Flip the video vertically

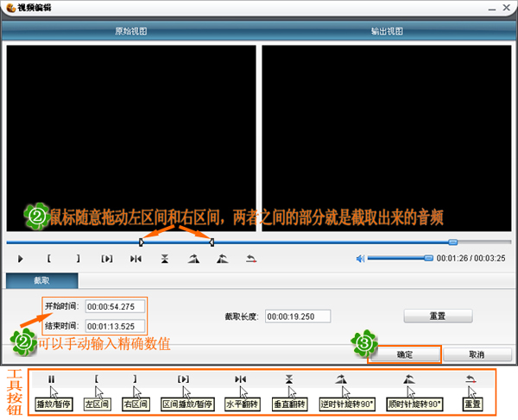[165, 259]
